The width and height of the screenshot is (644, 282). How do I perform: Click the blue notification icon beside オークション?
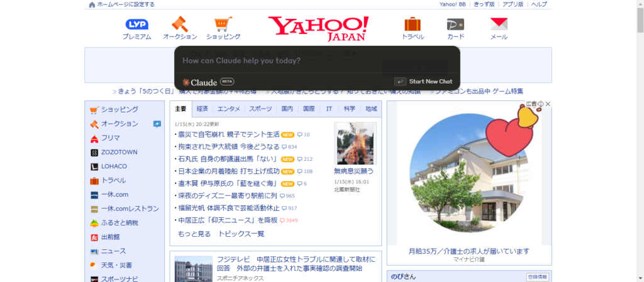pos(157,124)
